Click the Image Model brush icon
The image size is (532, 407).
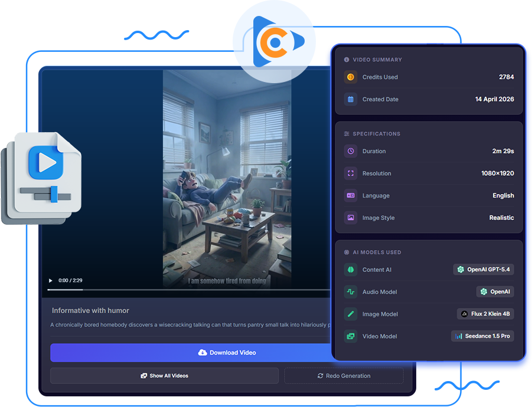[x=350, y=314]
